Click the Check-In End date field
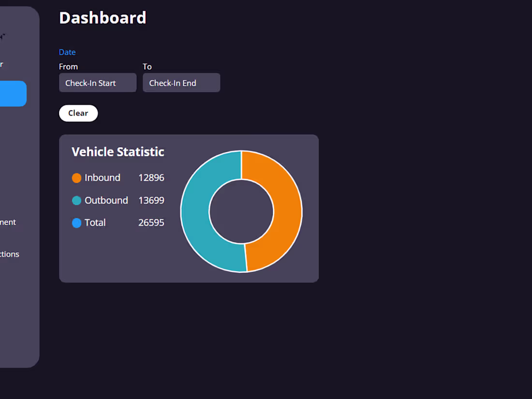 coord(181,83)
